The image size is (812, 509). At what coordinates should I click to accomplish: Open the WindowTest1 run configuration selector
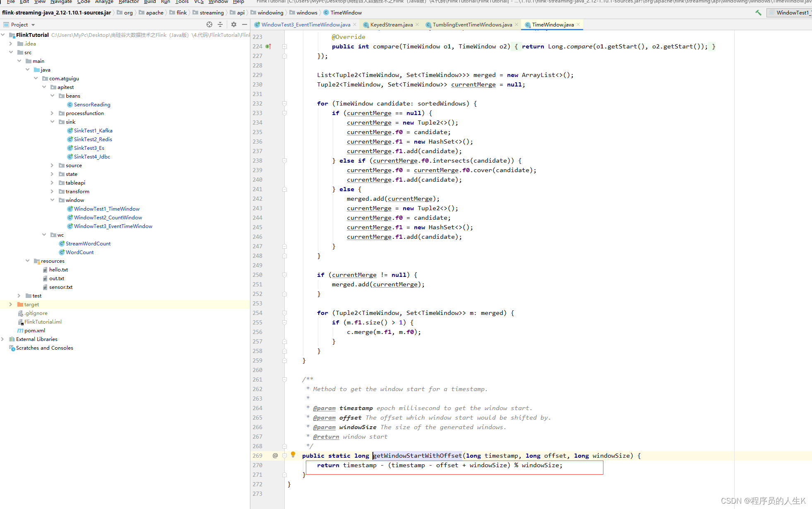(791, 13)
